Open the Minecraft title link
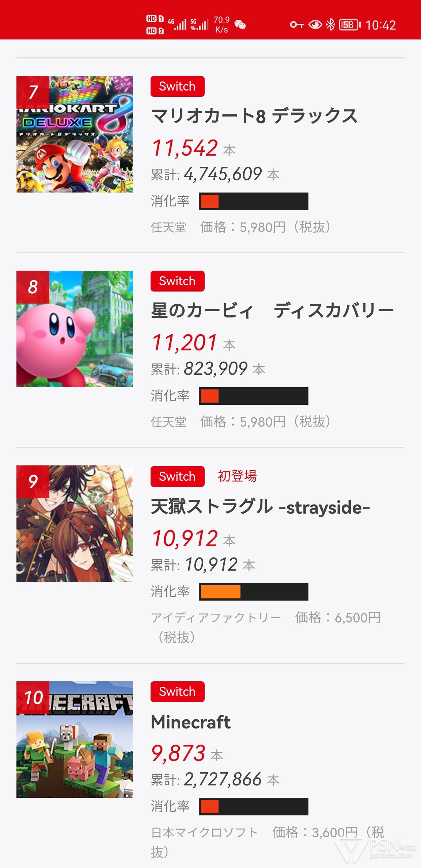421x868 pixels. coord(191,722)
